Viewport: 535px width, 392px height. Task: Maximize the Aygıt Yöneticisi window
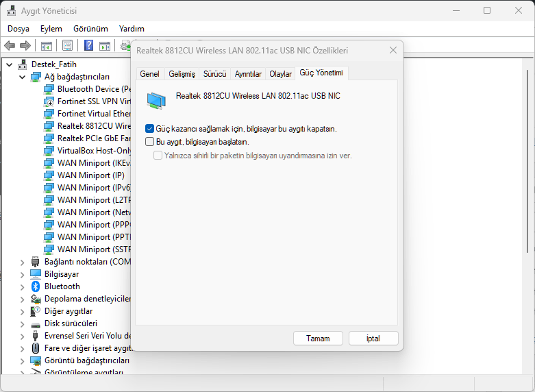[x=487, y=10]
